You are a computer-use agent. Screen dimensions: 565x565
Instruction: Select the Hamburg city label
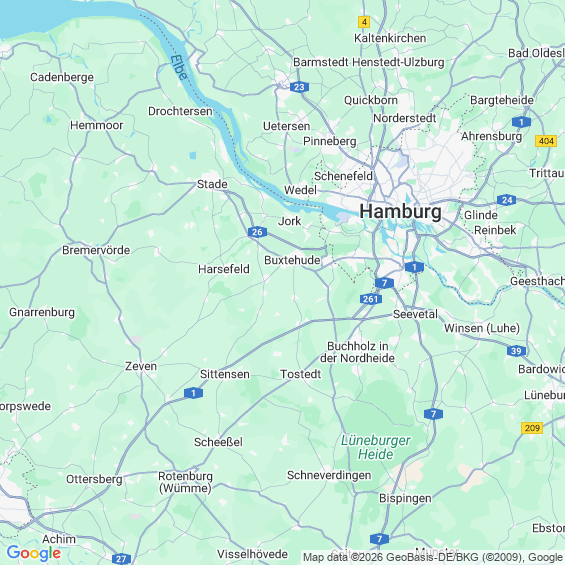400,212
